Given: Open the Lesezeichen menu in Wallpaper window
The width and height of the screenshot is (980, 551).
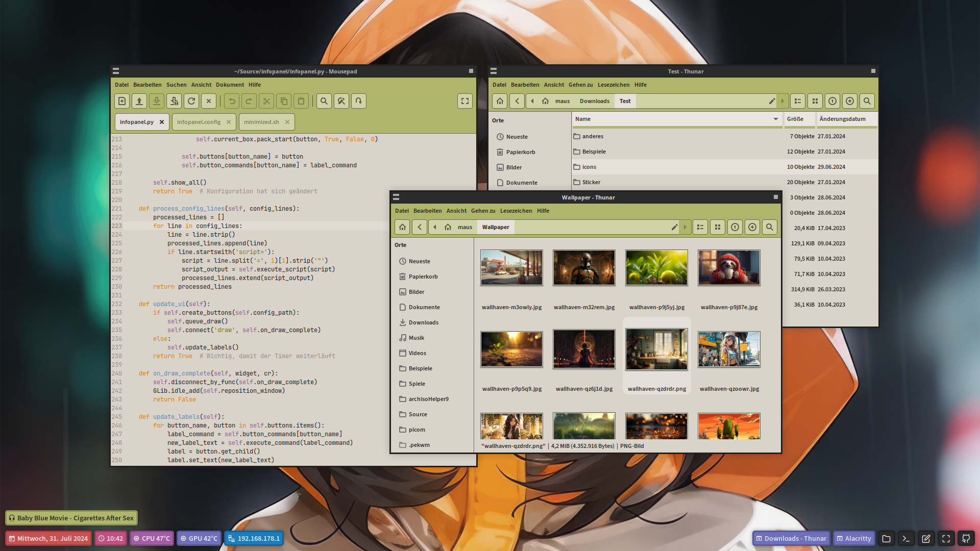Looking at the screenshot, I should pos(516,211).
